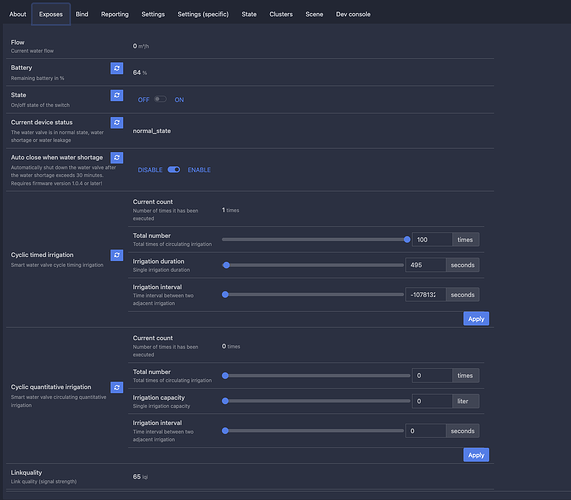Toggle the State OFF/ON switch
The width and height of the screenshot is (571, 500).
pyautogui.click(x=160, y=99)
